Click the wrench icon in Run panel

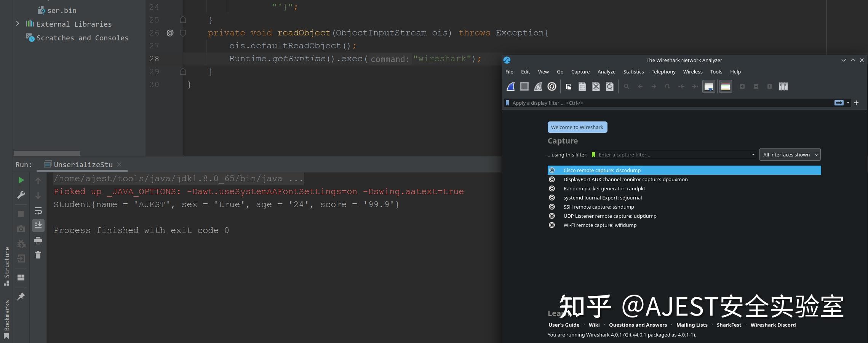pyautogui.click(x=21, y=195)
